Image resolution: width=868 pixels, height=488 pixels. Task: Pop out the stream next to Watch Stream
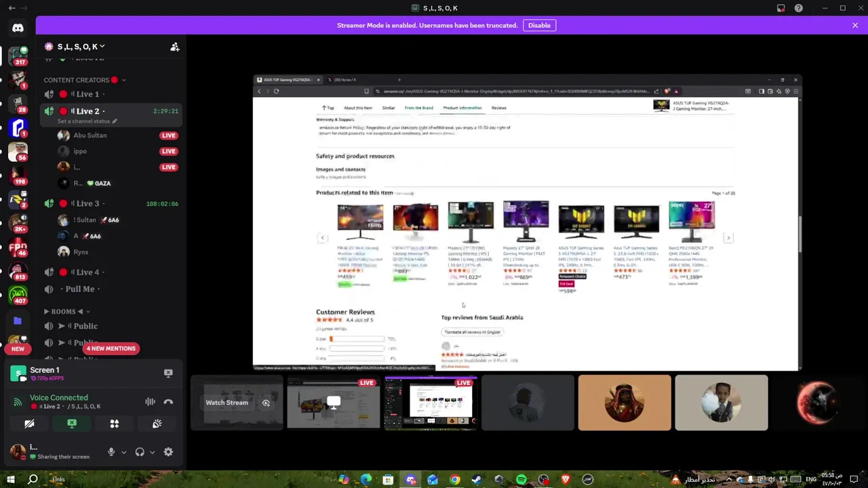pyautogui.click(x=266, y=403)
